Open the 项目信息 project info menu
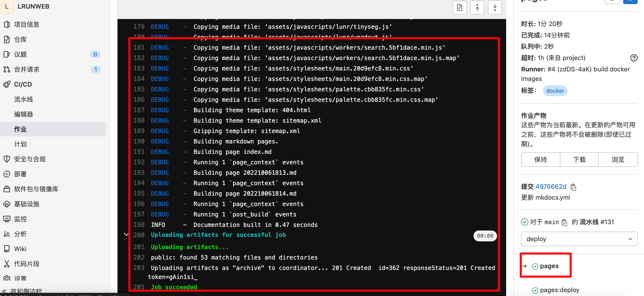This screenshot has width=644, height=296. pos(27,24)
